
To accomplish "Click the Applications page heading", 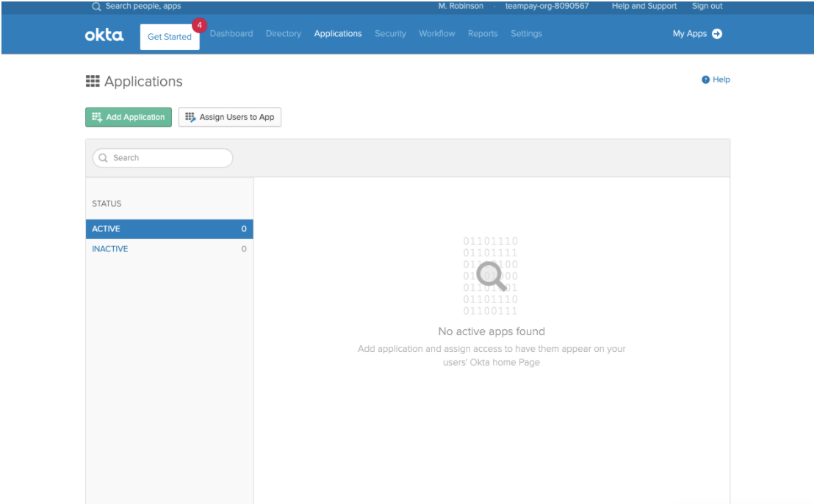I will [x=143, y=82].
